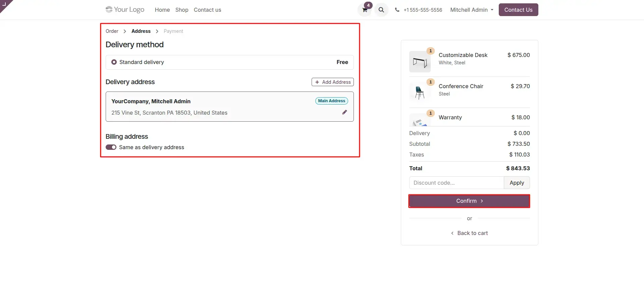Click the editor corner icon at top-left

click(x=5, y=4)
